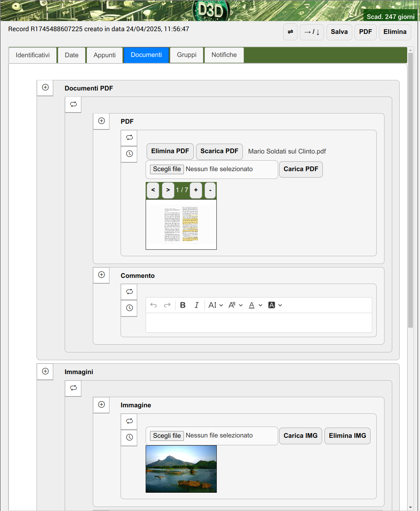This screenshot has height=511, width=420.
Task: Open the font color picker dropdown
Action: (255, 305)
